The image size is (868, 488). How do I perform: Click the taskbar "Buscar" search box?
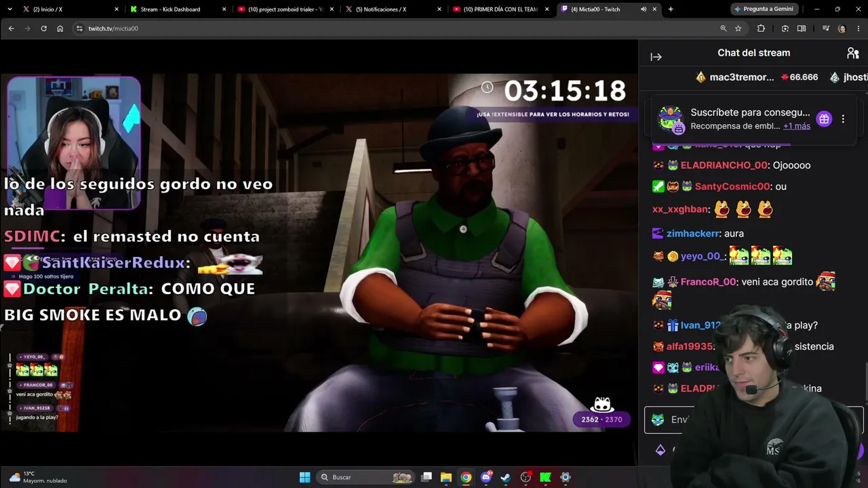tap(366, 477)
